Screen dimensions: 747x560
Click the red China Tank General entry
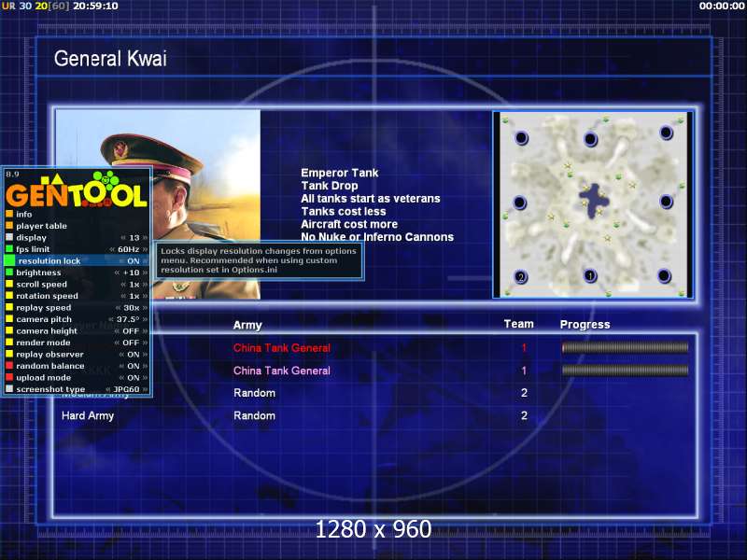coord(282,348)
